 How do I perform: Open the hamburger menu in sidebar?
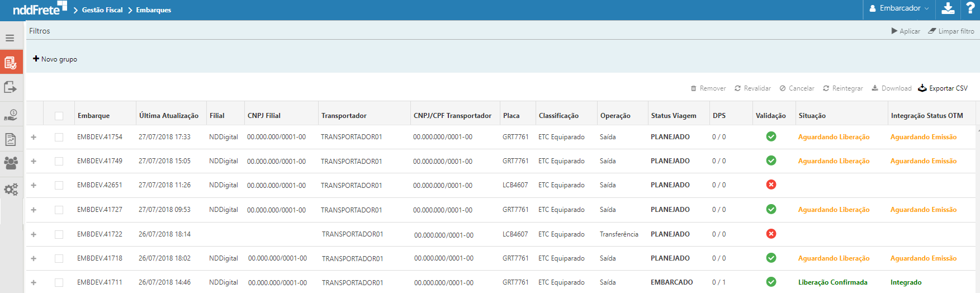pos(10,38)
